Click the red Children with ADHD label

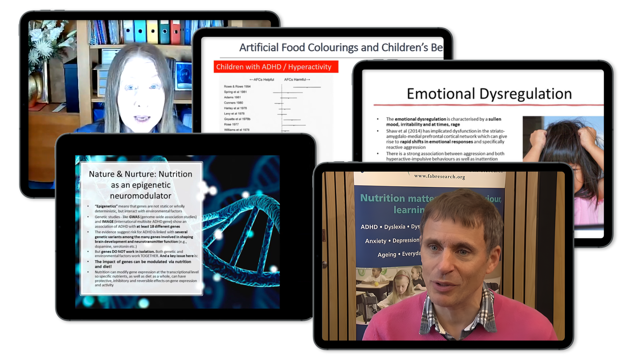pyautogui.click(x=276, y=67)
